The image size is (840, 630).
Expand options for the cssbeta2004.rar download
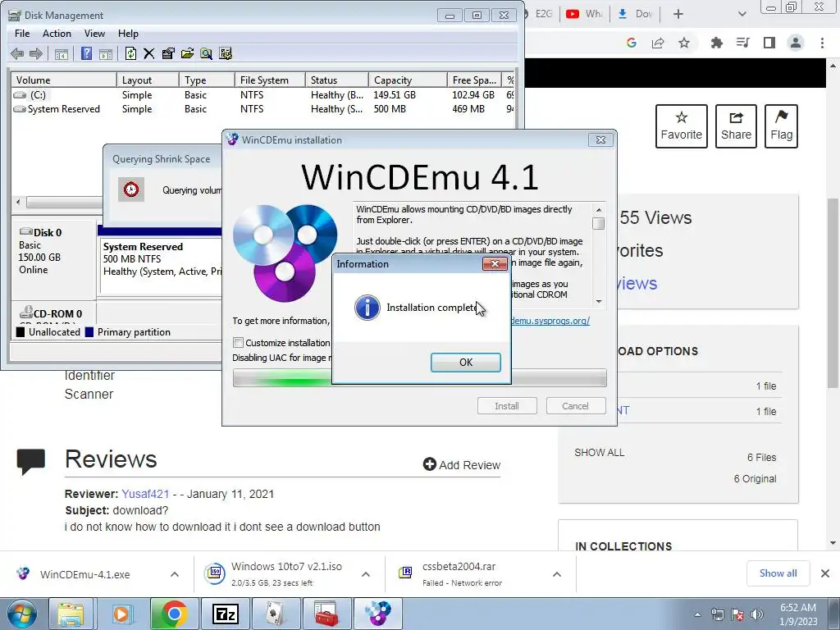click(x=557, y=574)
